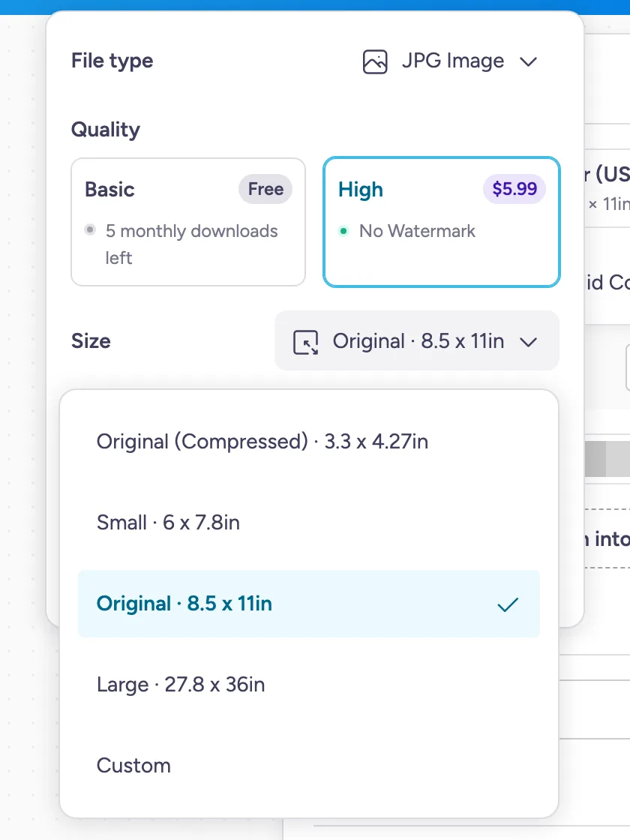The image size is (630, 840).
Task: Expand the file type chevron arrow
Action: click(528, 61)
